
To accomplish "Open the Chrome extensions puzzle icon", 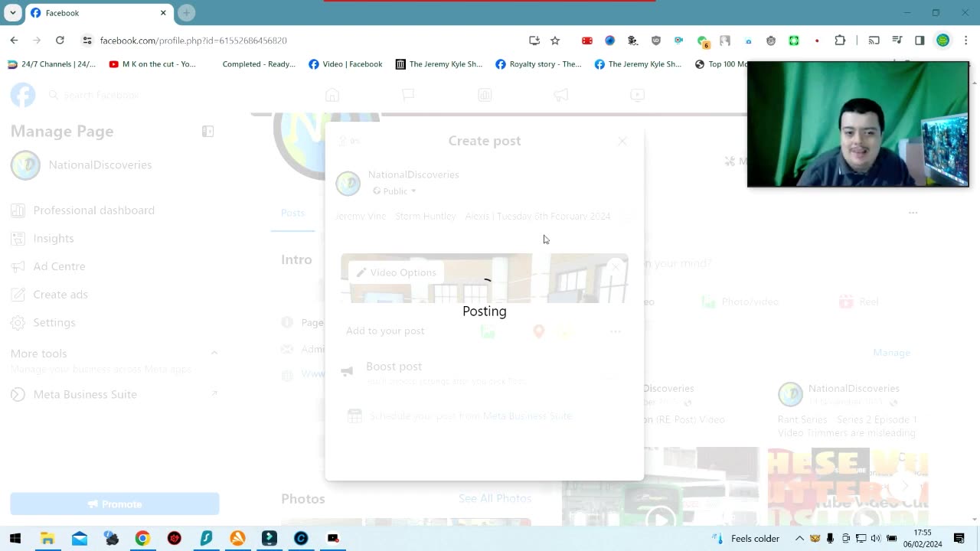I will (840, 41).
